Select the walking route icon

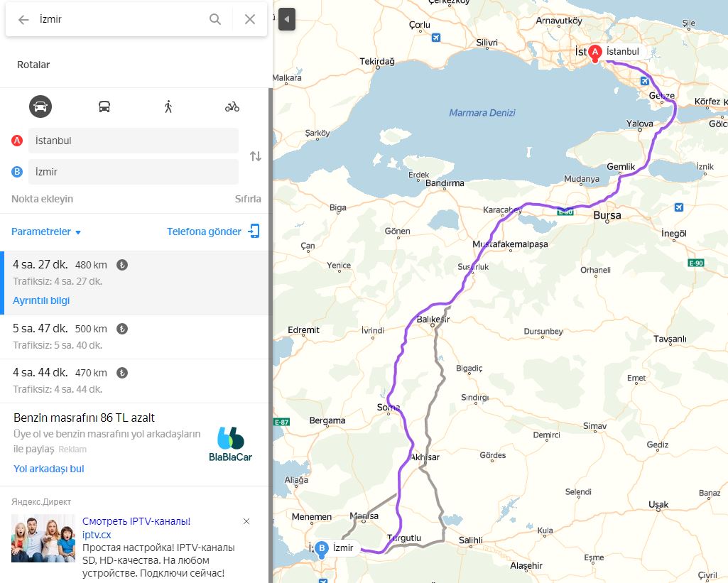click(x=168, y=107)
